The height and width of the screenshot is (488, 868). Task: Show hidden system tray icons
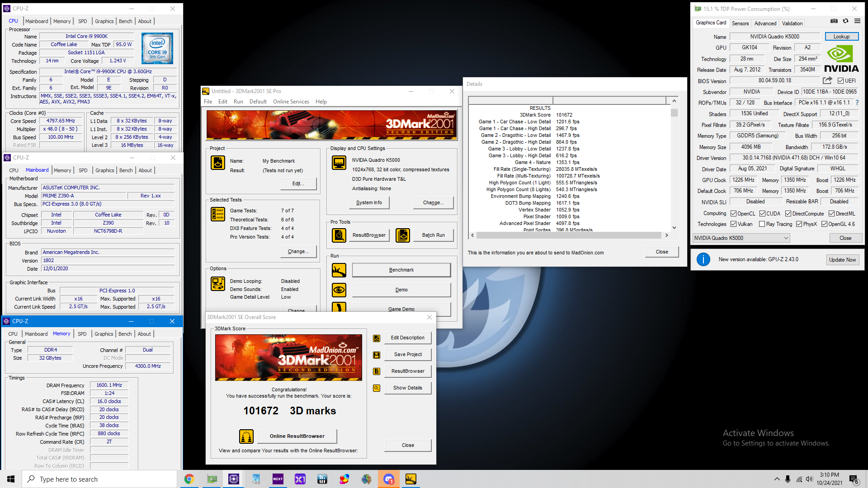tap(777, 479)
